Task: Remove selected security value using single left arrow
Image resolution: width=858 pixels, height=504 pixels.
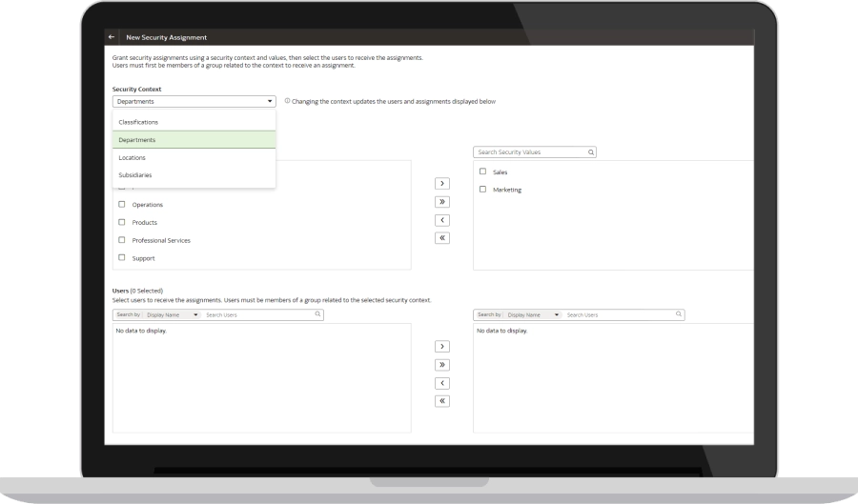Action: click(442, 220)
